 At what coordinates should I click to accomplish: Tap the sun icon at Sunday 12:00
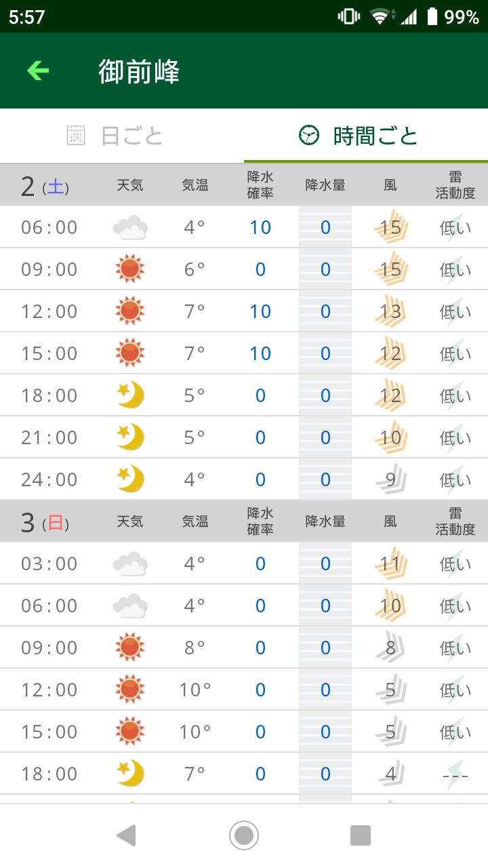coord(130,690)
